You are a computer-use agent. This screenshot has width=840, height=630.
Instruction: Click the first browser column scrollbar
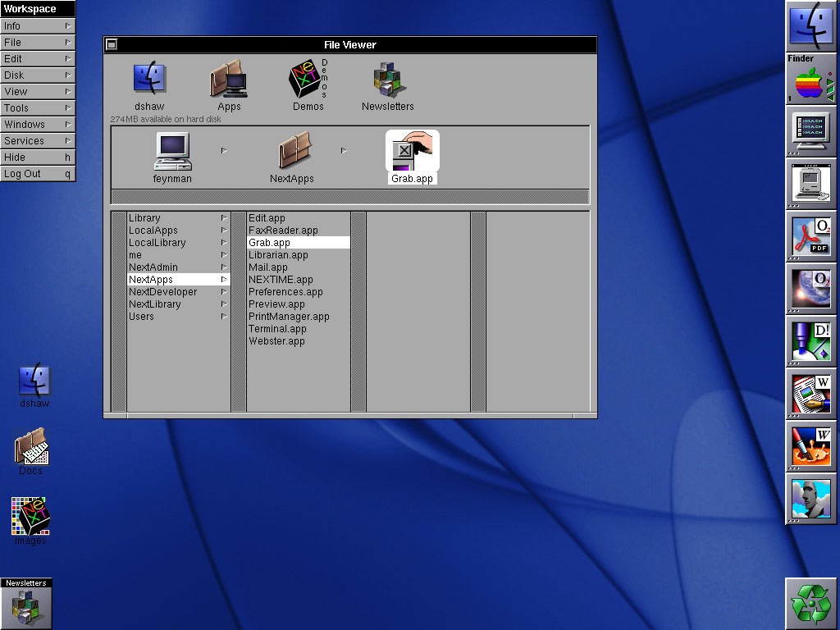(x=119, y=311)
